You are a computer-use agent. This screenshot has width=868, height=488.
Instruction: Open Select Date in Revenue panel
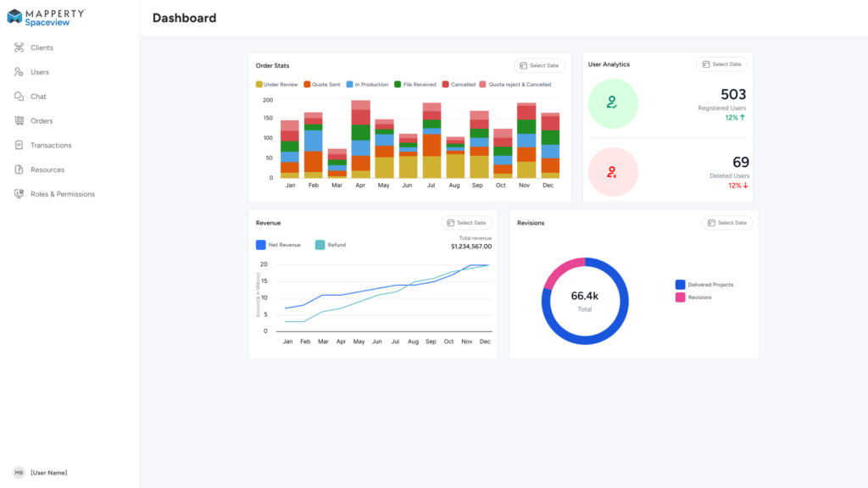coord(466,223)
